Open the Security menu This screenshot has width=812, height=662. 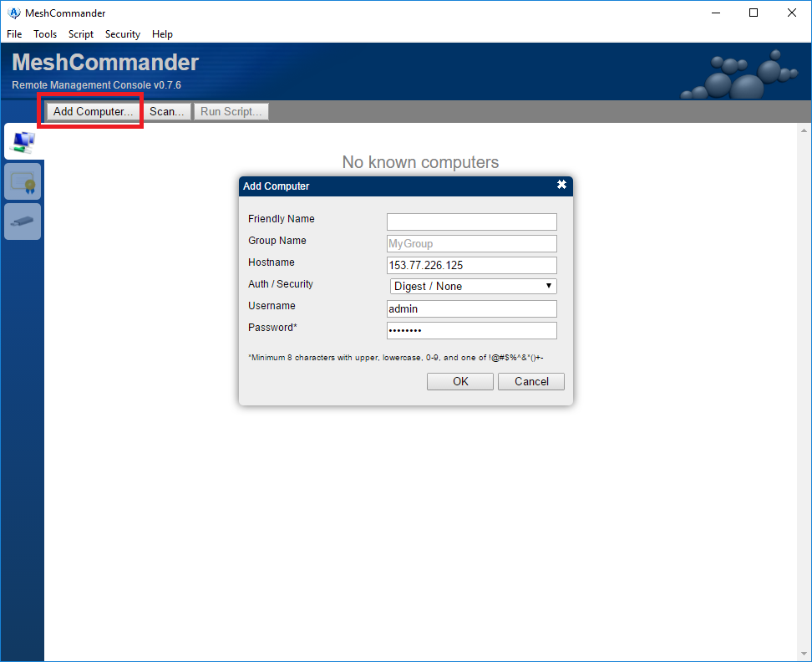[123, 34]
